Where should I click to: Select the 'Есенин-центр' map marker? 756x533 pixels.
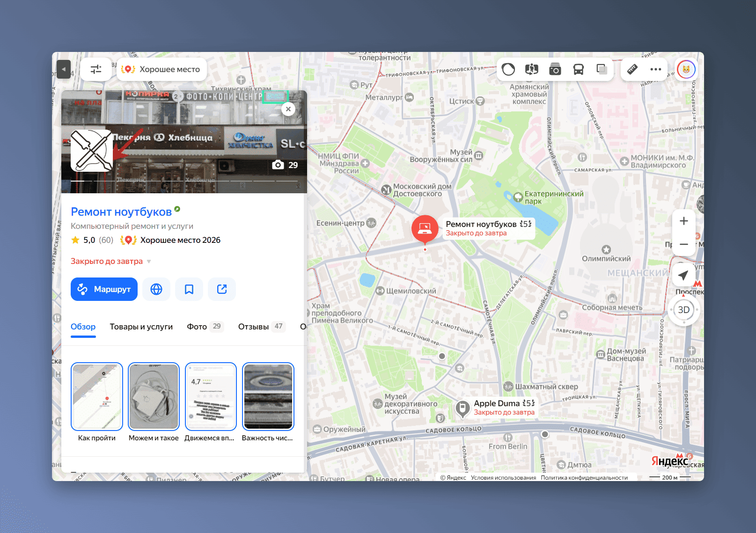[371, 223]
